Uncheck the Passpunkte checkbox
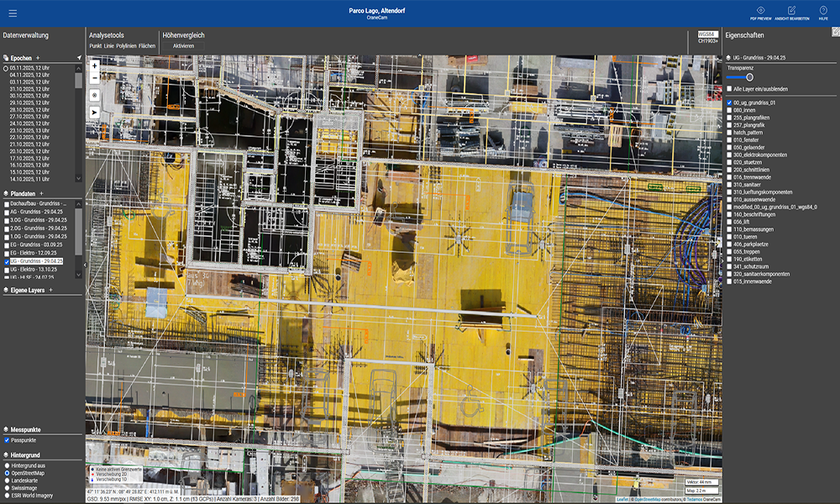The height and width of the screenshot is (504, 840). [x=7, y=440]
